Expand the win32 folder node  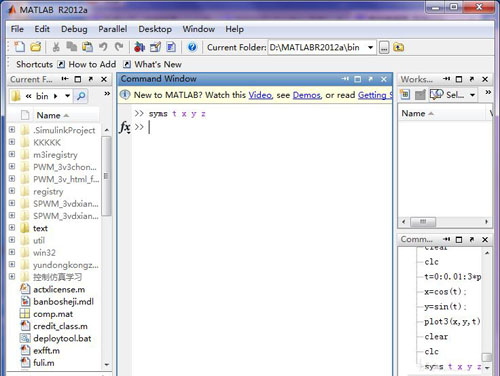12,252
